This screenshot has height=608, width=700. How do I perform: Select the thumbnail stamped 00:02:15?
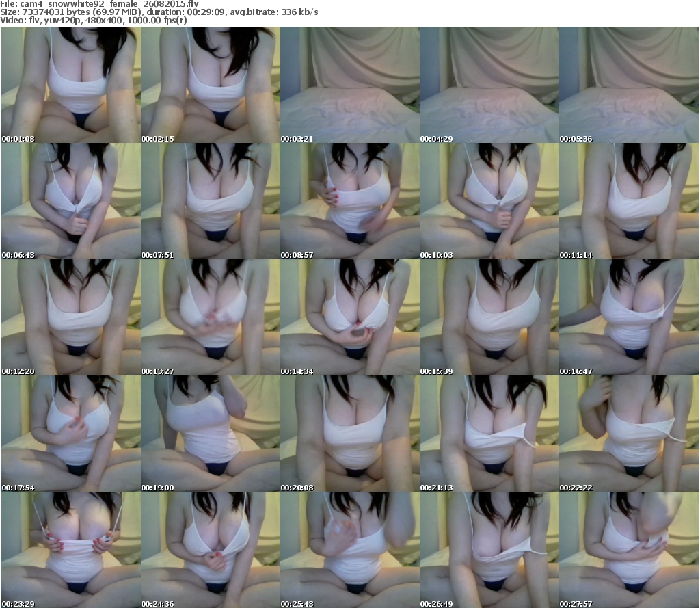211,85
